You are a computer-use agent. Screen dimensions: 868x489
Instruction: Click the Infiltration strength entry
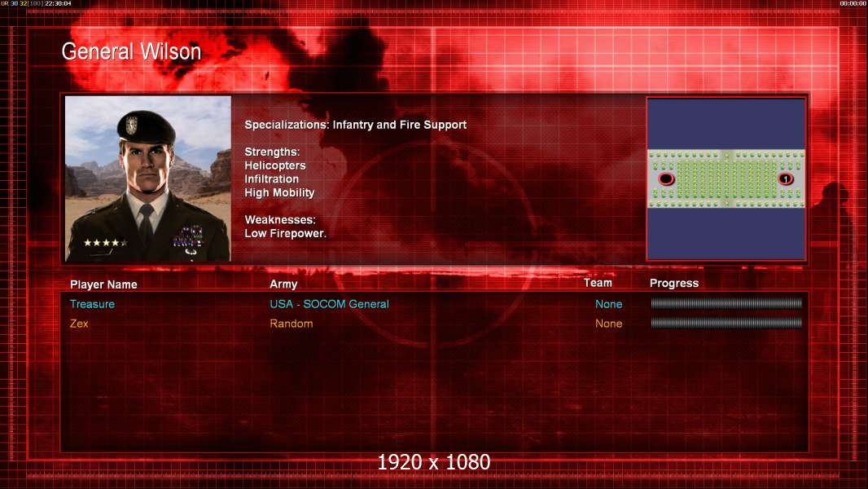point(271,178)
